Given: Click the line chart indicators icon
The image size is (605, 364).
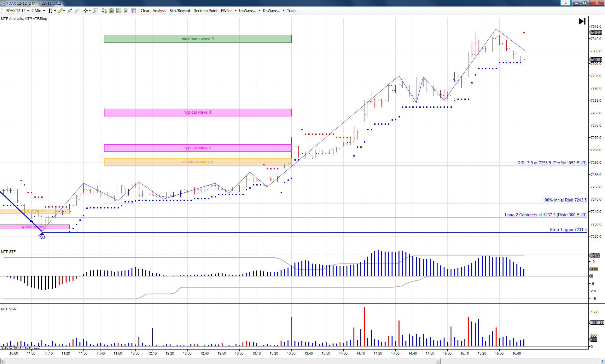Looking at the screenshot, I should (119, 11).
